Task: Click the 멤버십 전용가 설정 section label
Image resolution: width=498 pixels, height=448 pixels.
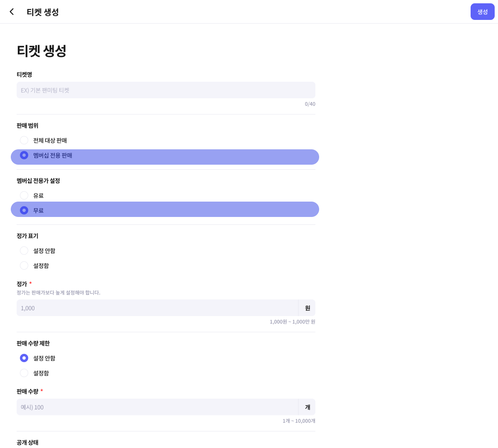Action: [38, 181]
